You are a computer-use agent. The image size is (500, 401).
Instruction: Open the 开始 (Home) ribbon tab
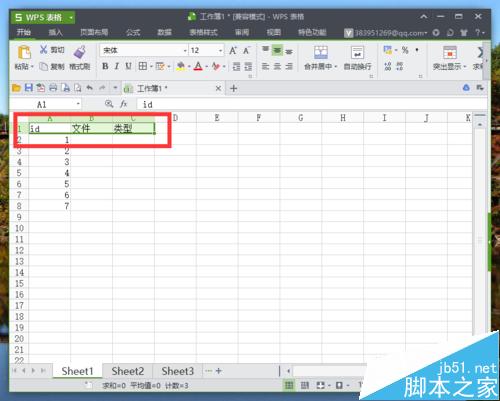coord(24,32)
